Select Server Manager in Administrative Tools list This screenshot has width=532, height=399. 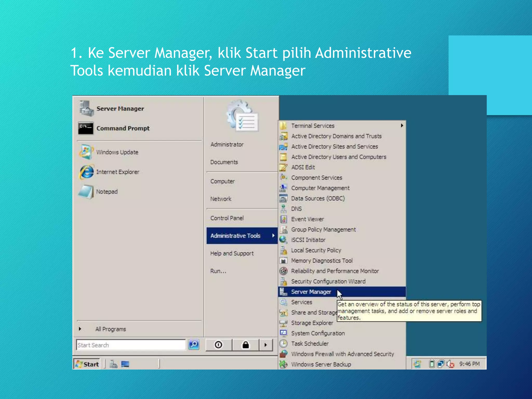point(342,292)
